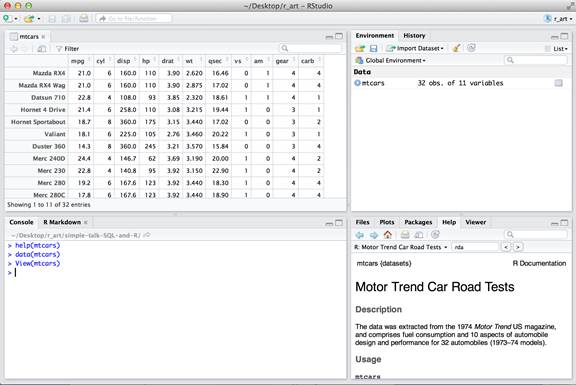Switch to the History tab

tap(414, 36)
